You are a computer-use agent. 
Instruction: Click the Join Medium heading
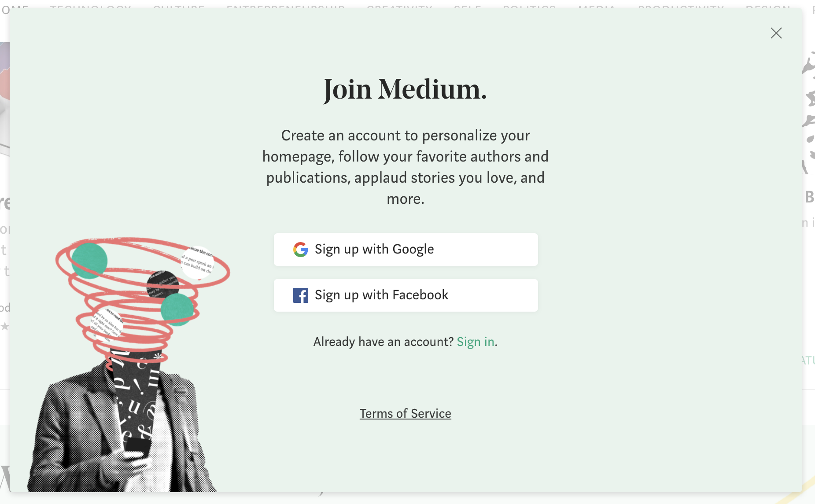405,89
